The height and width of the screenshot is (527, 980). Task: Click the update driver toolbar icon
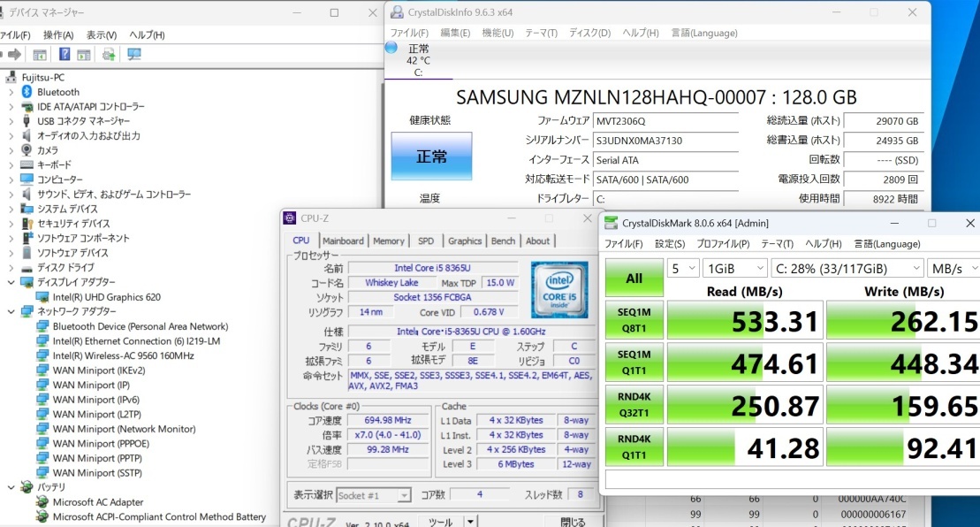click(x=109, y=55)
